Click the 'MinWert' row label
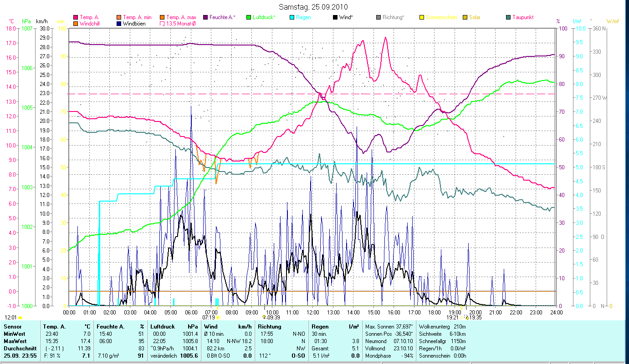The width and height of the screenshot is (629, 364). click(15, 334)
